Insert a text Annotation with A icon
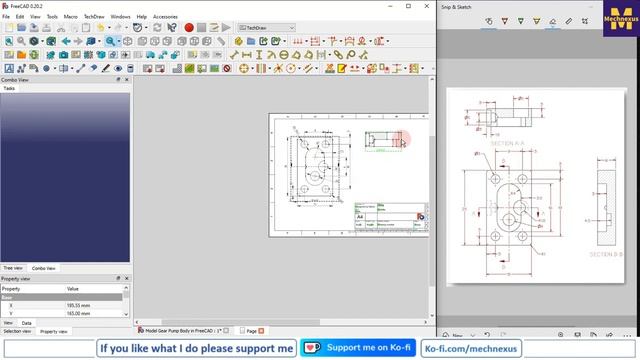The image size is (640, 360). pyautogui.click(x=9, y=69)
